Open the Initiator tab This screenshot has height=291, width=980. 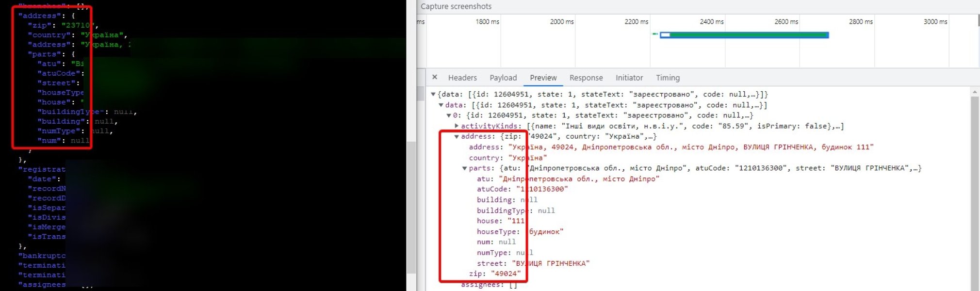(x=629, y=78)
